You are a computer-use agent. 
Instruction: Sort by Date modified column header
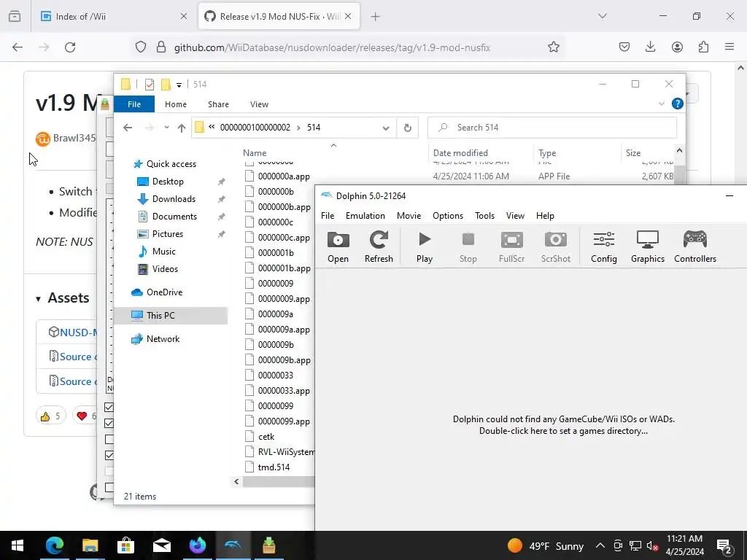(x=460, y=153)
